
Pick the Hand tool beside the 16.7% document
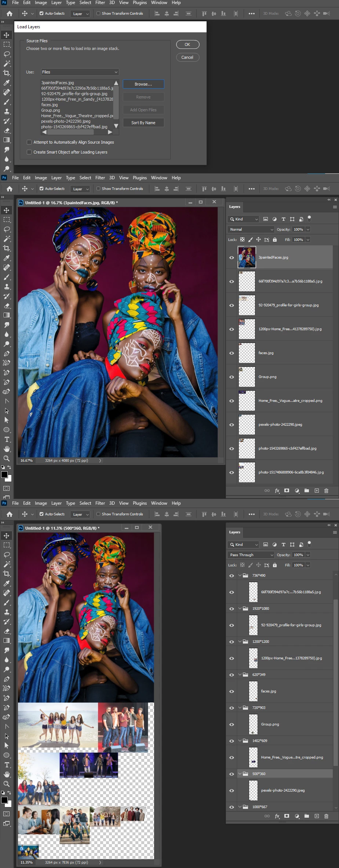tap(7, 449)
